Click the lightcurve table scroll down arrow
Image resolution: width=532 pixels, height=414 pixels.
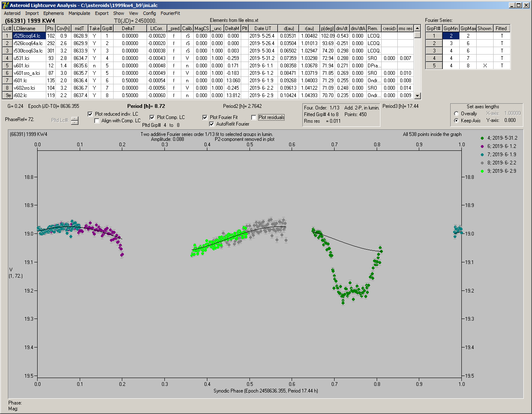418,96
